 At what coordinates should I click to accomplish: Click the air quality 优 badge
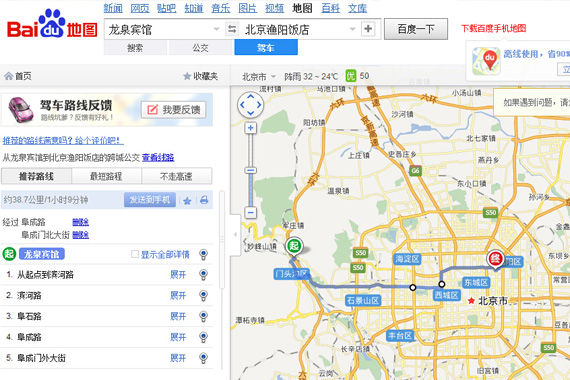351,76
